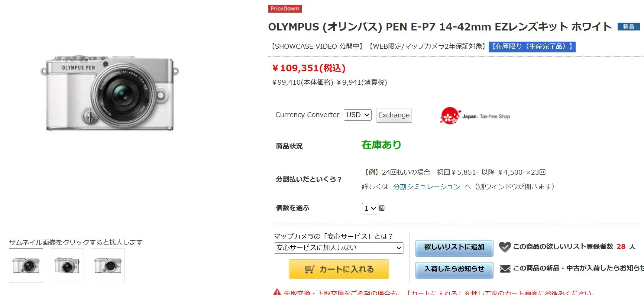Click the 新品 new-item badge
Viewport: 644px width, 295px height.
[628, 26]
